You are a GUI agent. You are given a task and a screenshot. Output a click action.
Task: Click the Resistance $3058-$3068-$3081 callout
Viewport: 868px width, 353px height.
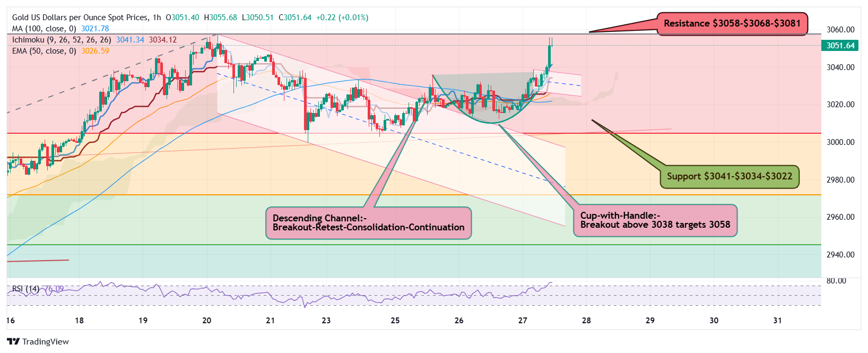[x=732, y=23]
